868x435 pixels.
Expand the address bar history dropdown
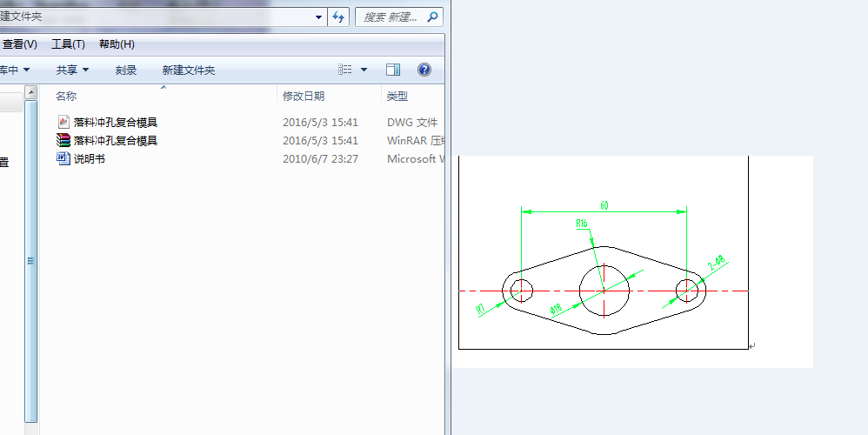pos(318,17)
